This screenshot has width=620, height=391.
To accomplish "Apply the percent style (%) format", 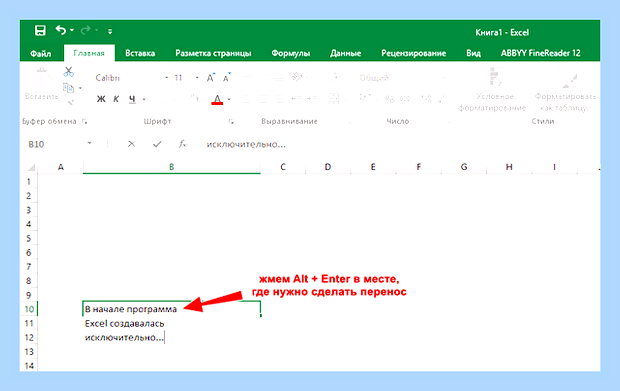I will [x=389, y=99].
